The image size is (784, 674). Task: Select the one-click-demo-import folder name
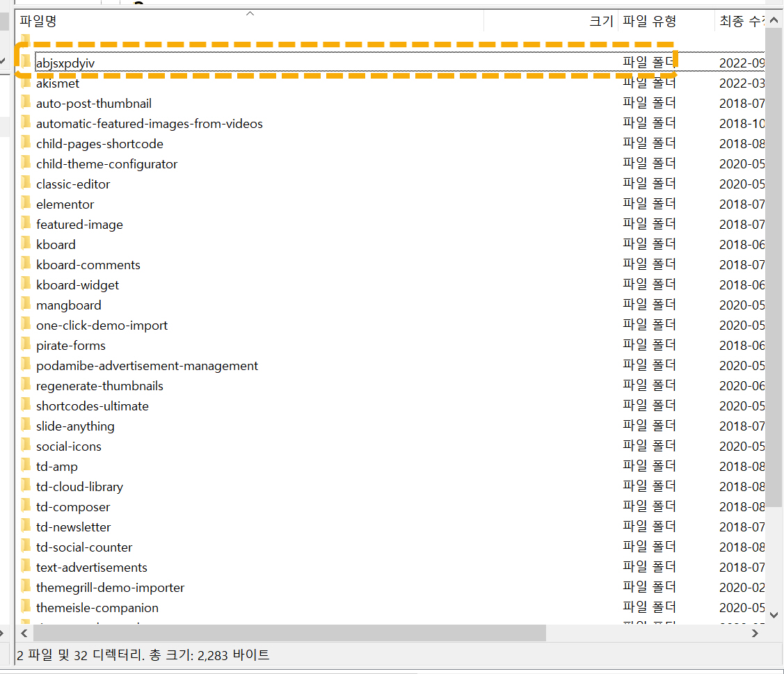102,326
